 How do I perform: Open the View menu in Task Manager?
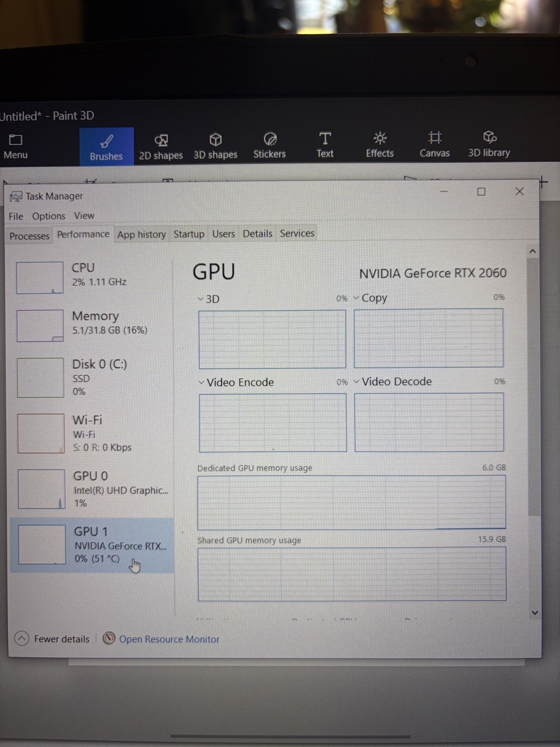[84, 216]
